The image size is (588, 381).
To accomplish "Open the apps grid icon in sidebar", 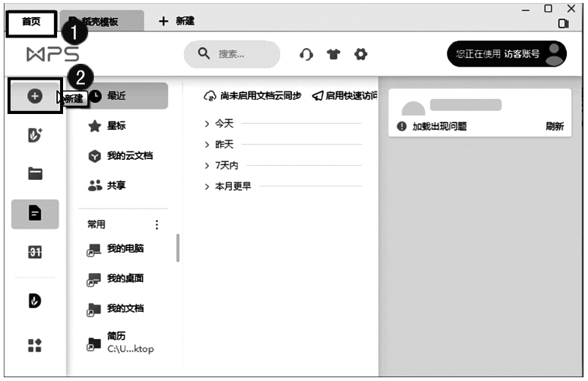I will pos(35,345).
